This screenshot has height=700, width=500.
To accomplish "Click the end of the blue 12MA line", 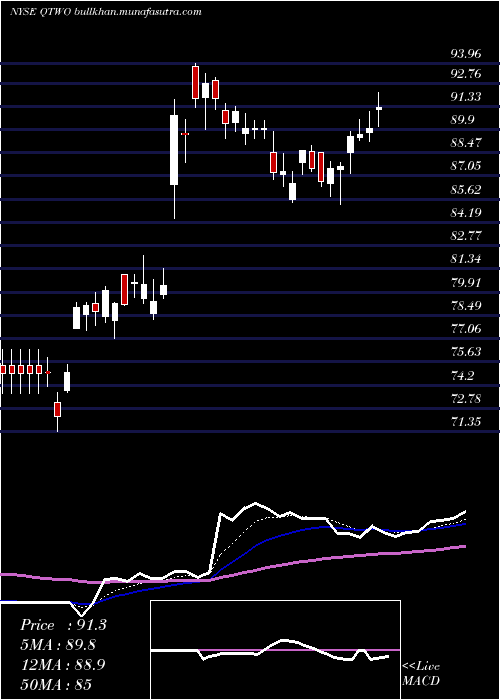I will [465, 524].
